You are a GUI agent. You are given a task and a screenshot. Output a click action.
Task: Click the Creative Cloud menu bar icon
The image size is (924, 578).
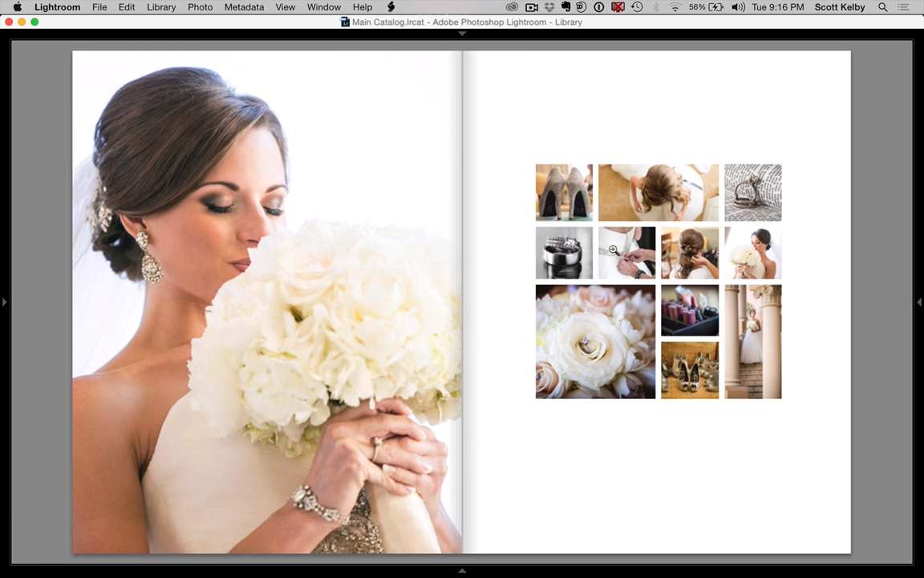pos(512,7)
